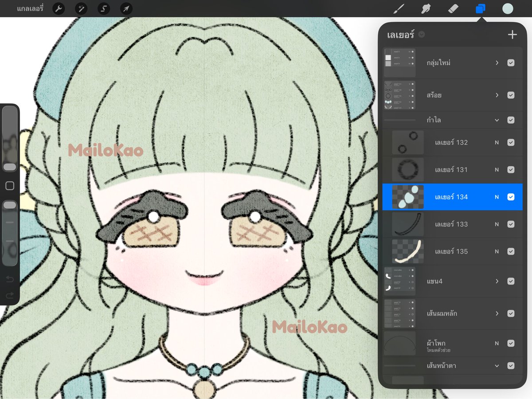Viewport: 532px width, 399px height.
Task: Open blend mode N of ผ้าโพก layer
Action: coord(497,343)
